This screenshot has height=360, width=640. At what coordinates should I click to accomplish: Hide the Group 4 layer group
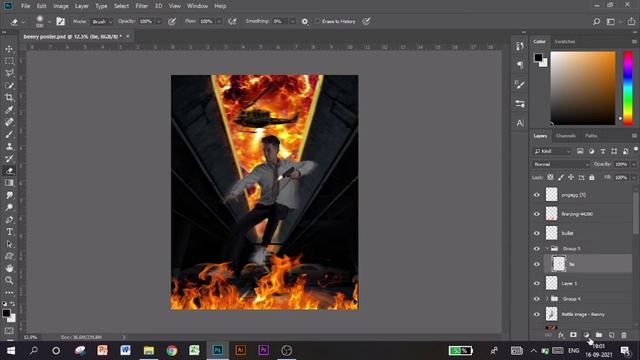tap(537, 299)
